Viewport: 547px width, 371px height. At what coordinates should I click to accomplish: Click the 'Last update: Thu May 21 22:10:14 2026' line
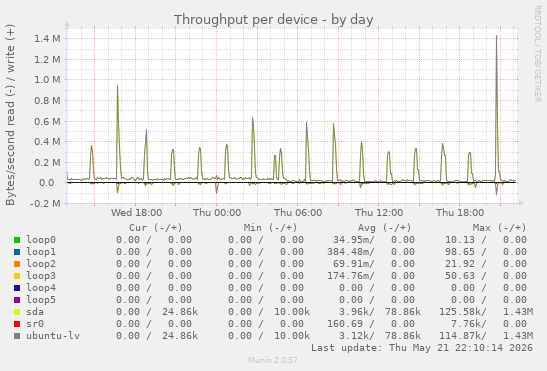(x=422, y=348)
